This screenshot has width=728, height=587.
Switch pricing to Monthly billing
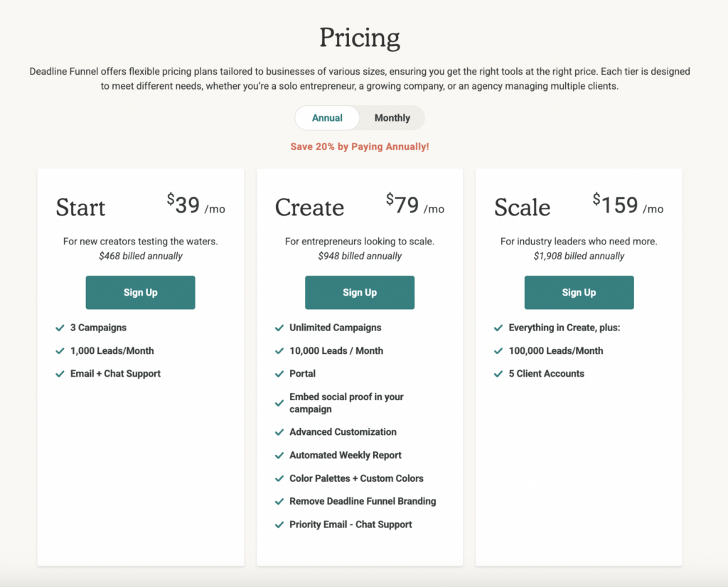[x=392, y=118]
